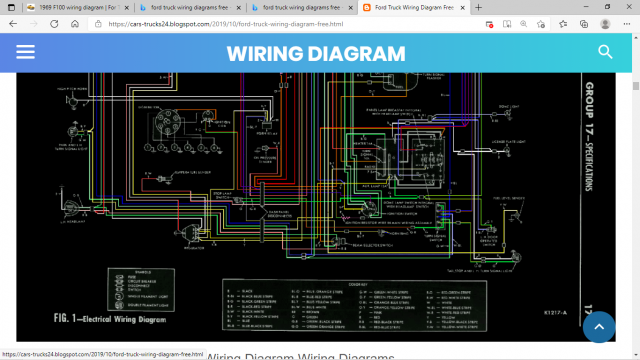Open the hamburger menu on Wiring Diagram header

pyautogui.click(x=25, y=52)
